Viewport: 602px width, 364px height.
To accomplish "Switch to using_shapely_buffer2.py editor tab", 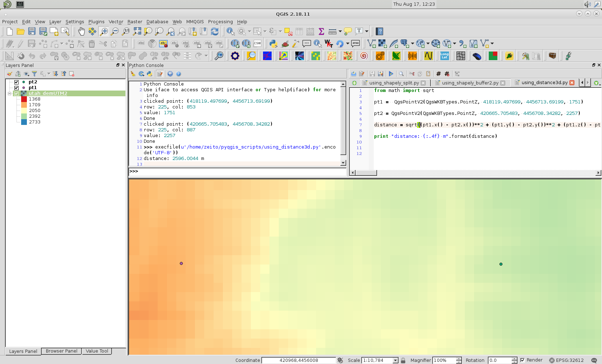I will [470, 83].
